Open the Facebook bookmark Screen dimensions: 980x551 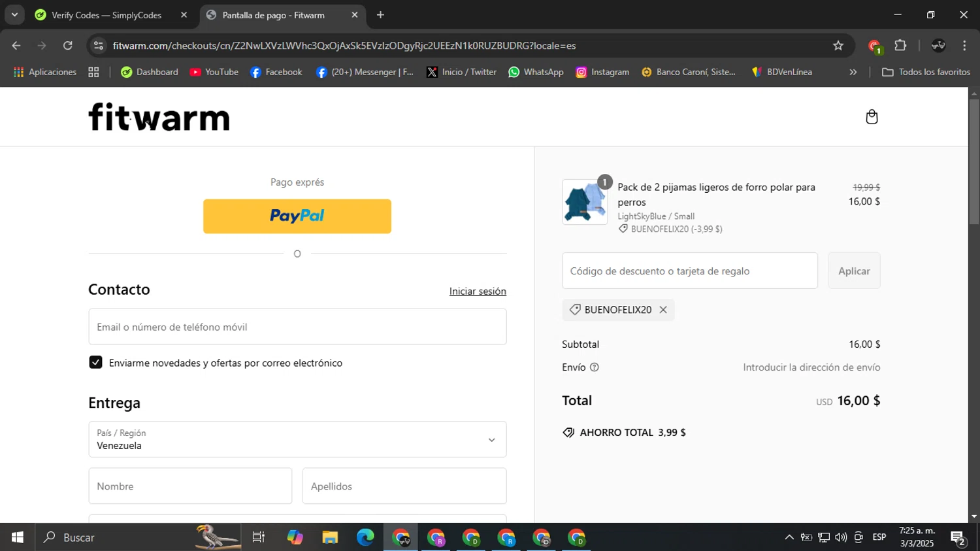(x=276, y=72)
